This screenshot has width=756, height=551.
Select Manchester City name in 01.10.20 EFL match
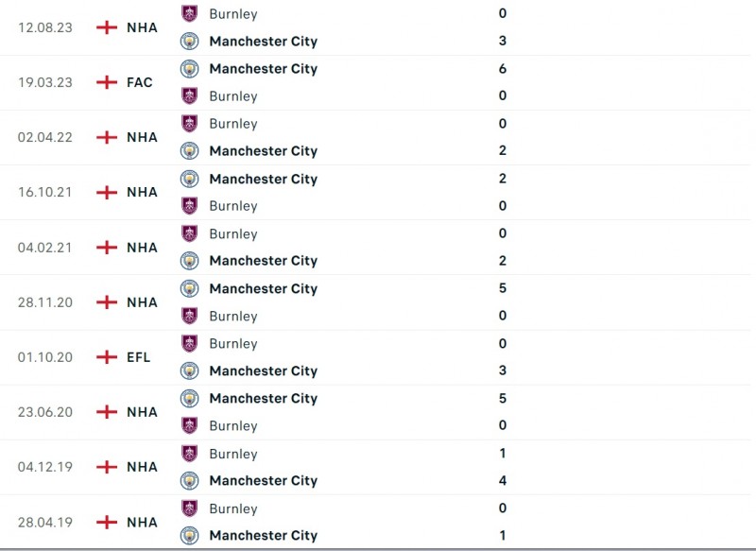(x=263, y=371)
